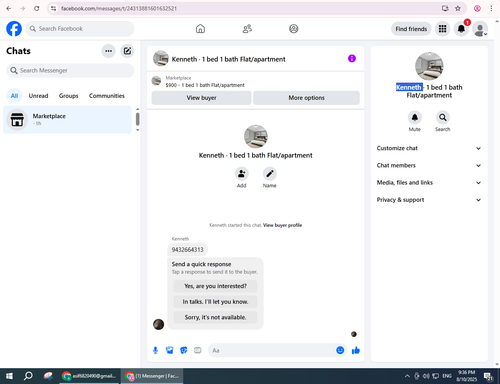
Task: Open the account avatar menu
Action: [480, 29]
